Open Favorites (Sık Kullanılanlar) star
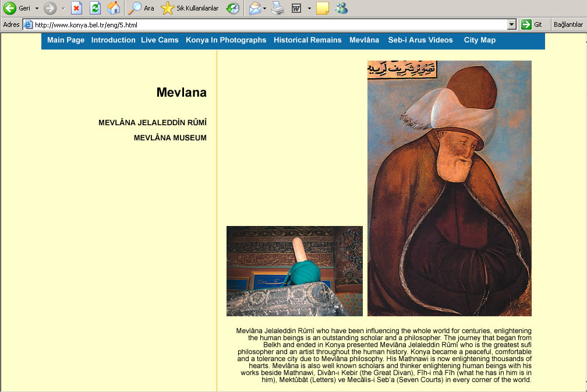The width and height of the screenshot is (587, 392). click(x=167, y=8)
